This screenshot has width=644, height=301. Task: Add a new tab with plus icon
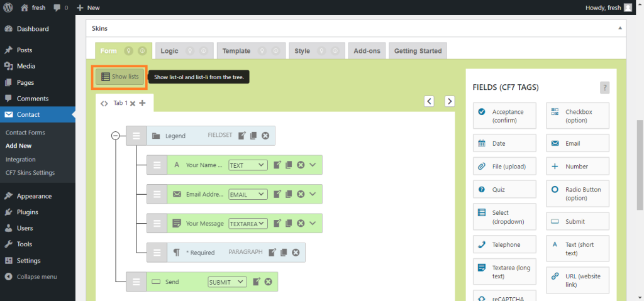(x=142, y=103)
